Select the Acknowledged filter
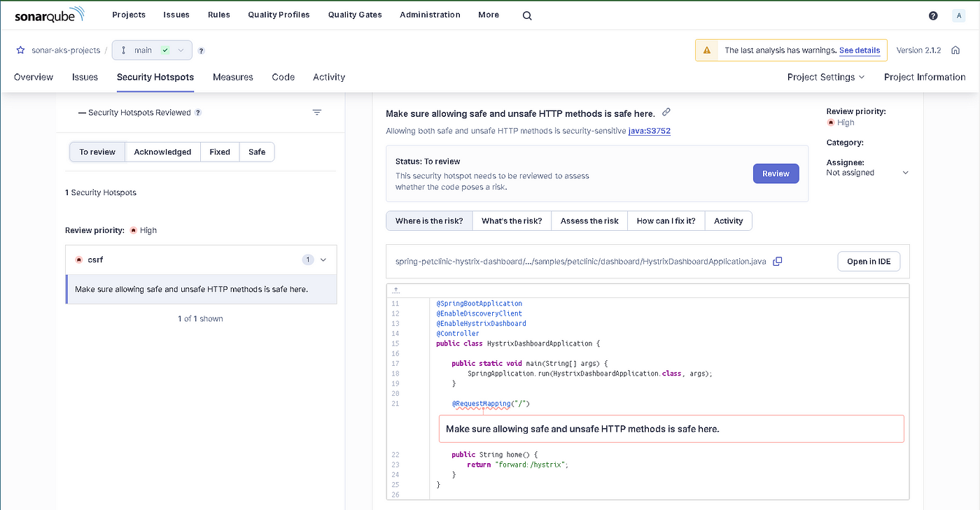980x510 pixels. click(162, 152)
